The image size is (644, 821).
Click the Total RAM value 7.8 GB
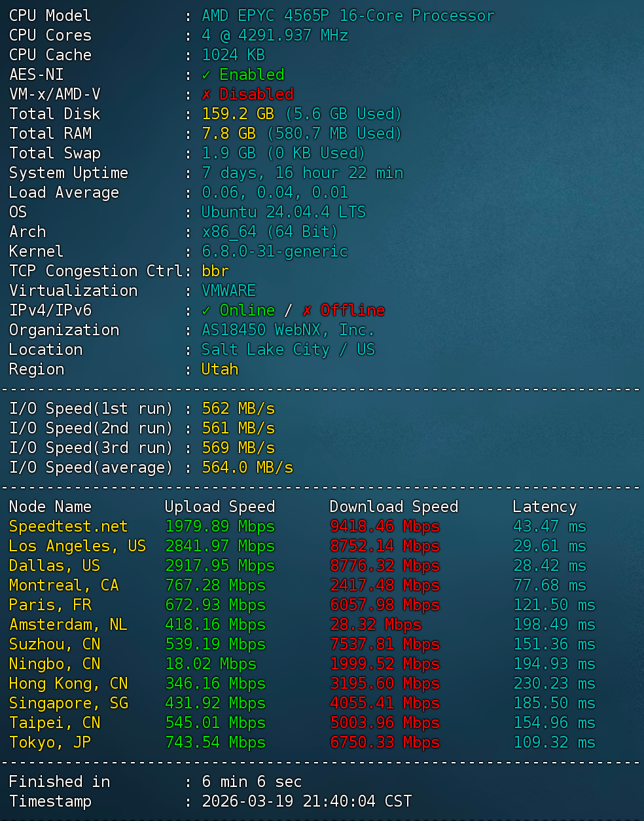tap(228, 134)
